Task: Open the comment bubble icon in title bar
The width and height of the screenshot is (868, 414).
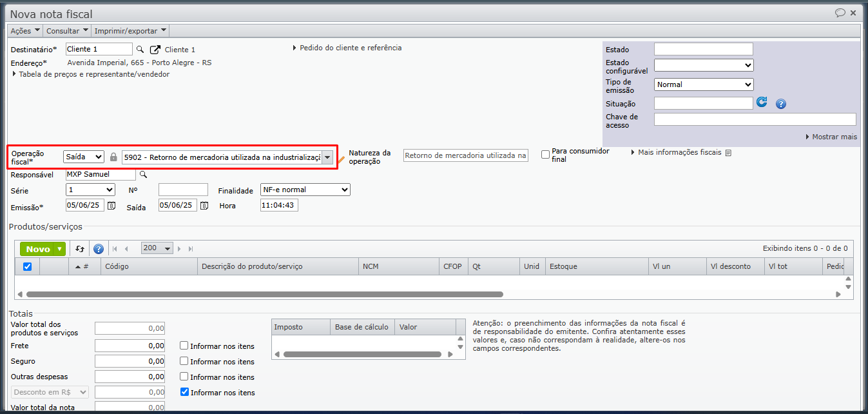Action: click(840, 13)
